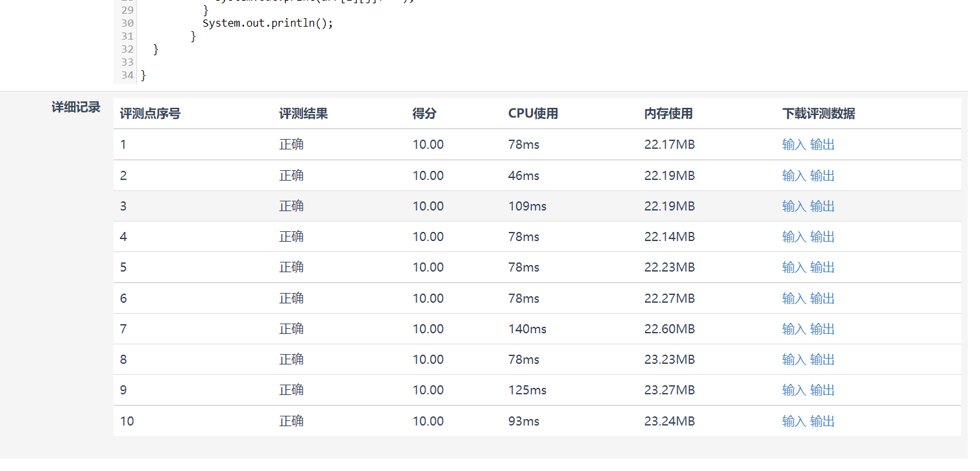Open input file of test point 2
Viewport: 980px width, 471px height.
coord(794,176)
